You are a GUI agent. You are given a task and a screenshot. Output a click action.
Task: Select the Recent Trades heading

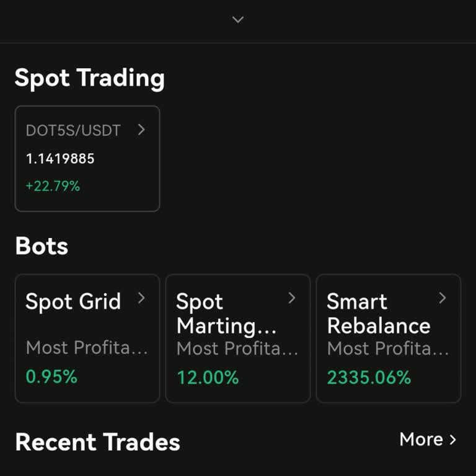(97, 443)
